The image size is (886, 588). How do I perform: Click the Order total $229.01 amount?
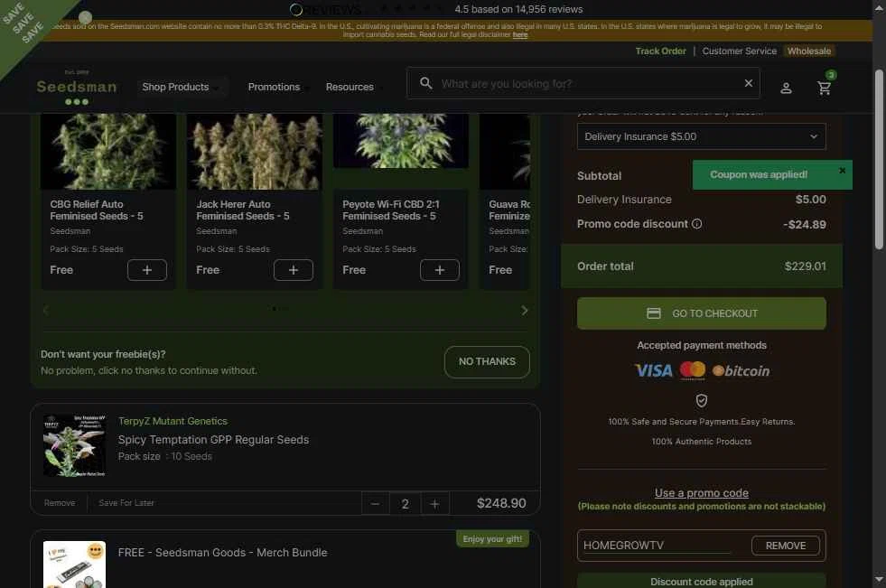[806, 266]
